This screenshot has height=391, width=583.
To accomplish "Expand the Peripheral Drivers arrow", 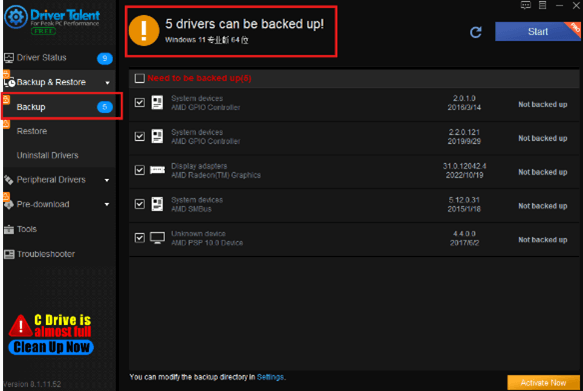I will tap(107, 180).
